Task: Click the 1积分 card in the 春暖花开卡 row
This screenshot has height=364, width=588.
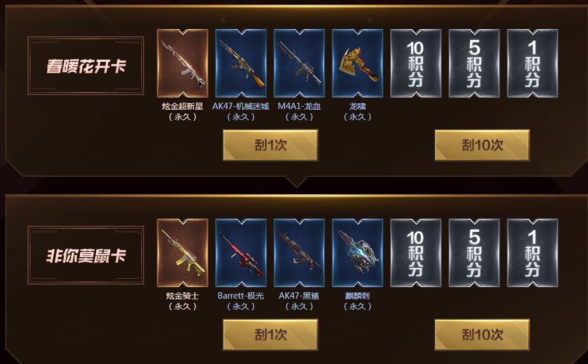Action: click(x=533, y=64)
